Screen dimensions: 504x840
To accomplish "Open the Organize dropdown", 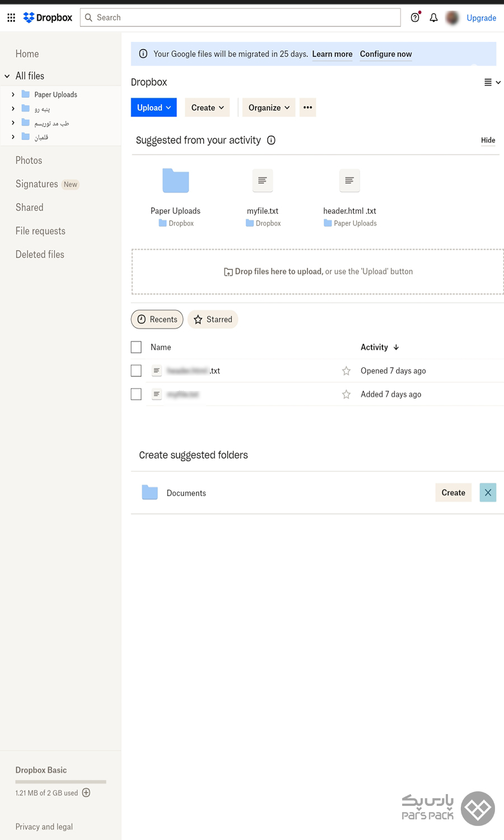I will pos(269,108).
